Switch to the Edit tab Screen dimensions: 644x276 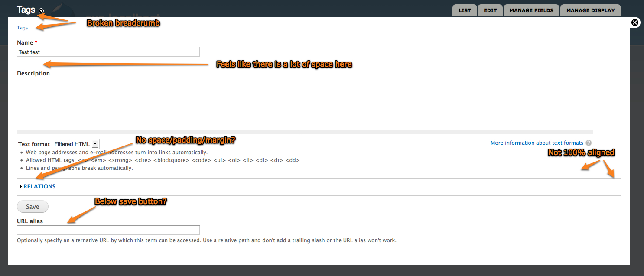coord(490,10)
